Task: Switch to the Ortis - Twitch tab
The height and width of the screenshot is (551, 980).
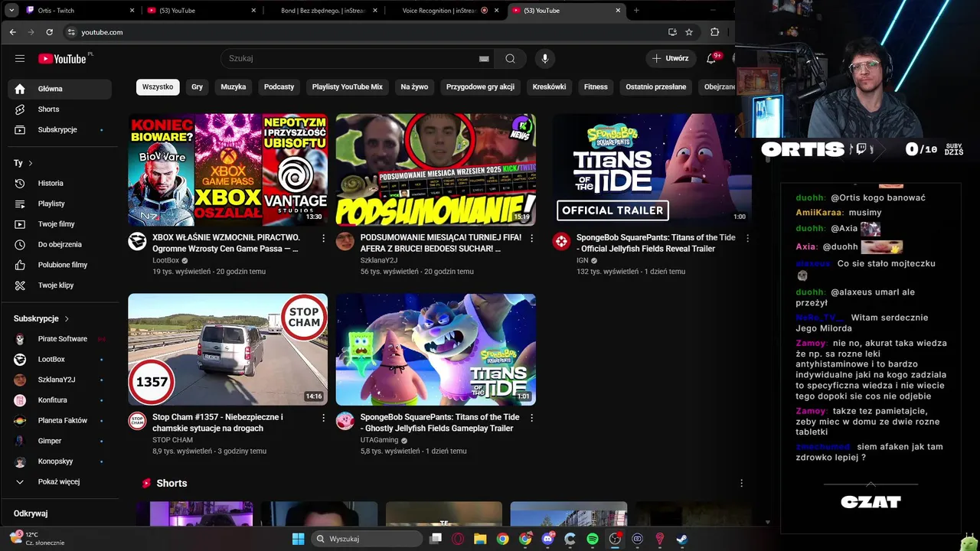Action: [80, 11]
